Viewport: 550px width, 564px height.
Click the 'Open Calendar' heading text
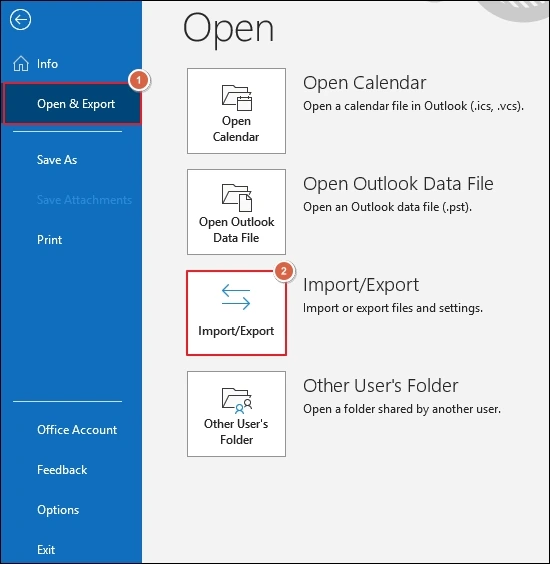364,83
